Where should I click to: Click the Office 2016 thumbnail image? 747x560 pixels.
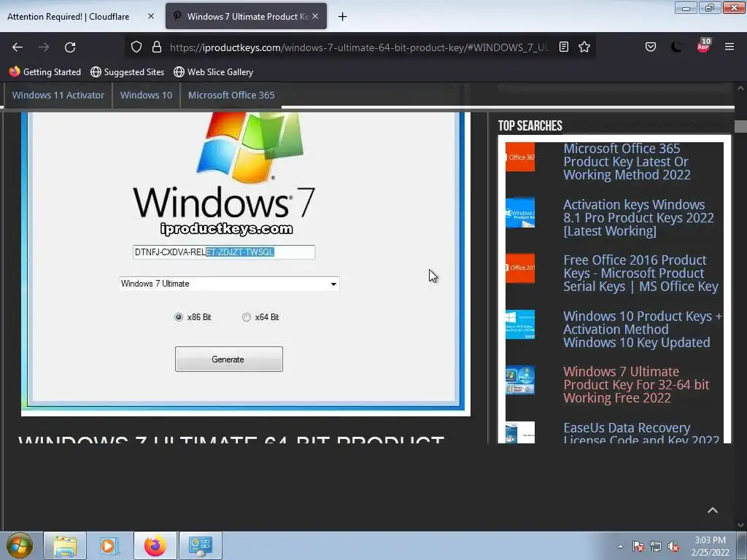[519, 268]
